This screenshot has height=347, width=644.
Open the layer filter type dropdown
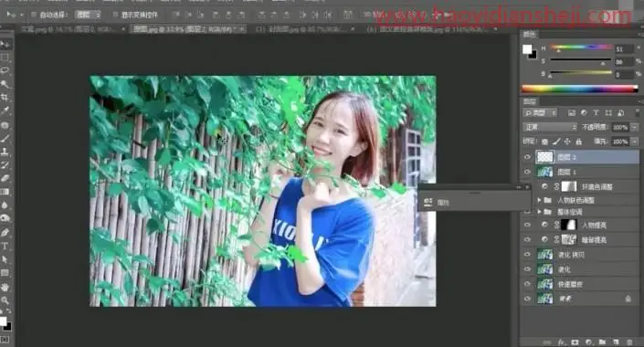[x=540, y=113]
